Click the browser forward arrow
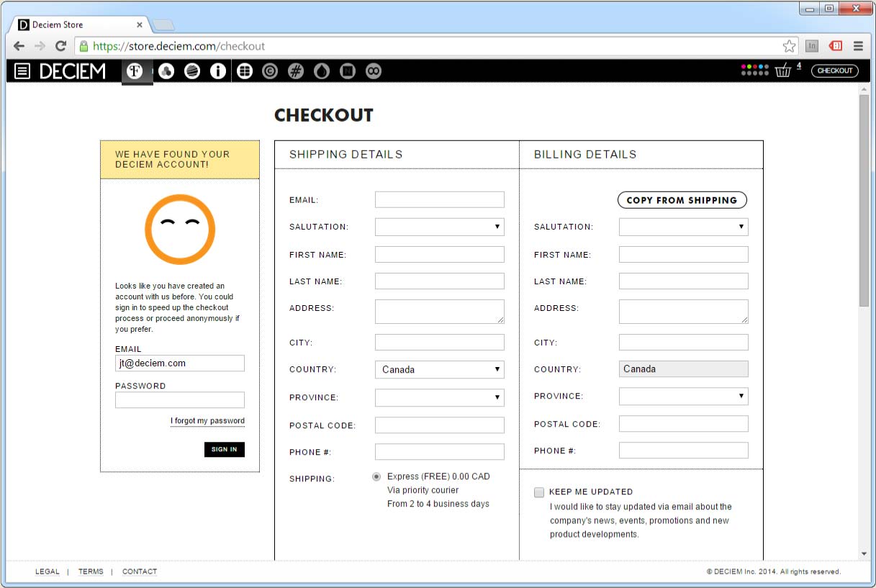Screen dimensions: 876x588 [x=40, y=46]
